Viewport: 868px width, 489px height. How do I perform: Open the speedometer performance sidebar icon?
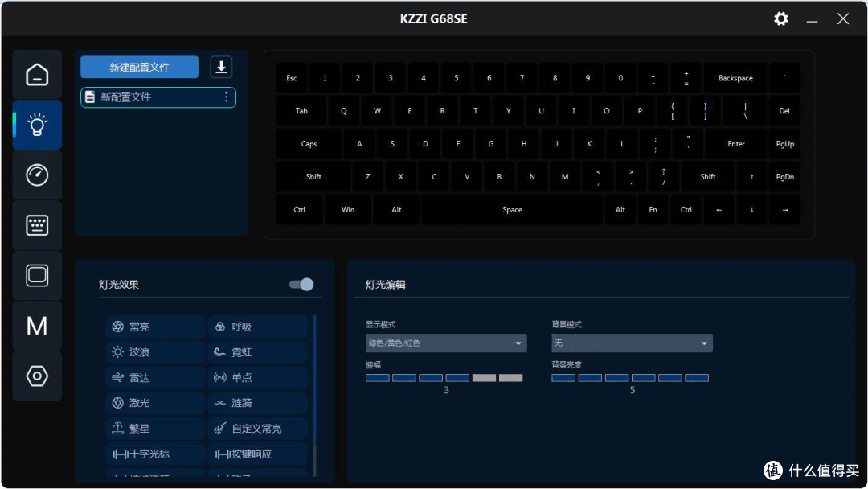pos(37,175)
